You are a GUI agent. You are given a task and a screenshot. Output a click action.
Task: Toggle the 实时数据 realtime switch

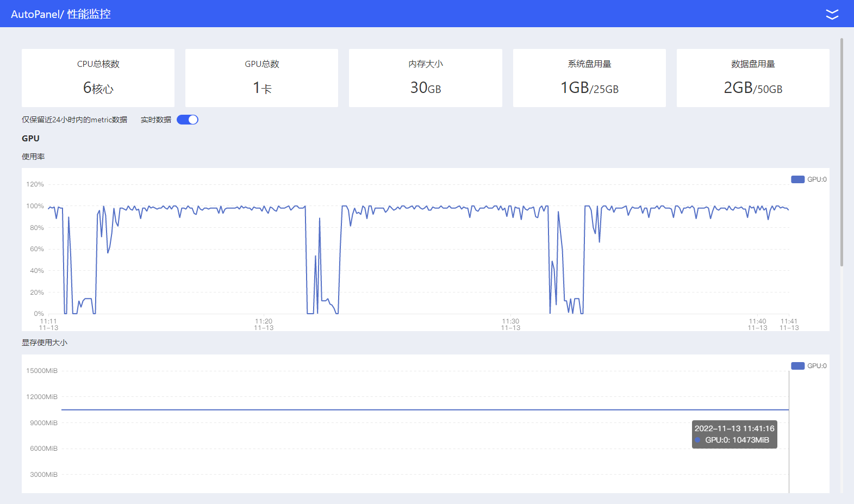(188, 120)
